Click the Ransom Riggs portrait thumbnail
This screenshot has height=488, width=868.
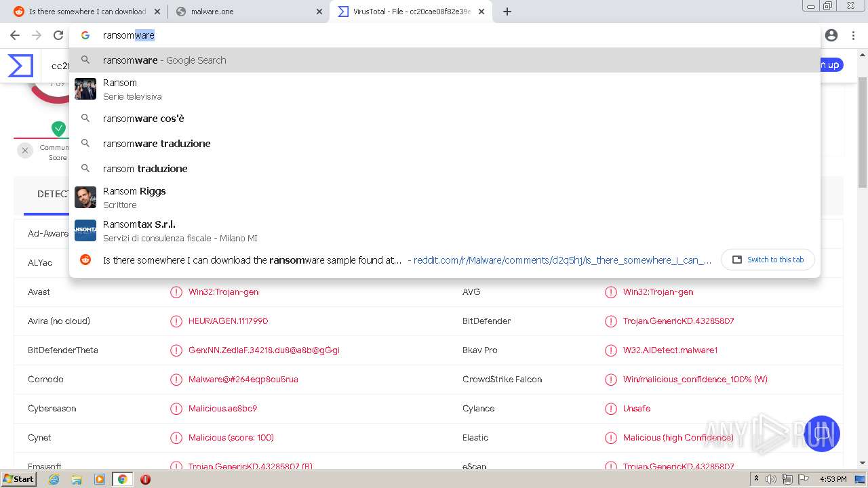coord(85,197)
